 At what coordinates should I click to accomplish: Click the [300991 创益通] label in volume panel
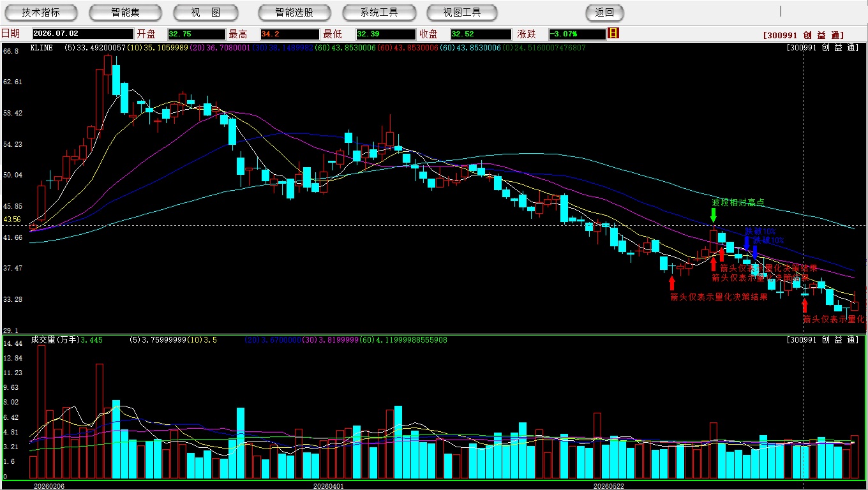click(823, 340)
